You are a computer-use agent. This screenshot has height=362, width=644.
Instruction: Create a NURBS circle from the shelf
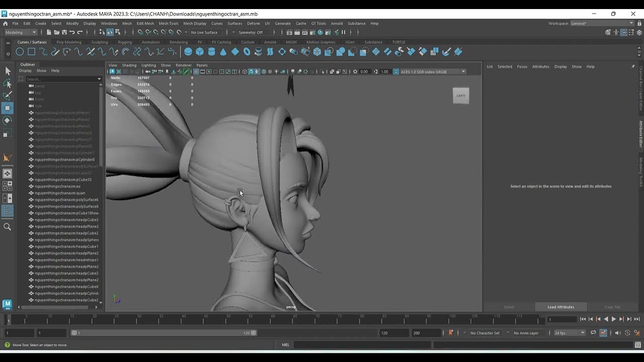coord(20,52)
